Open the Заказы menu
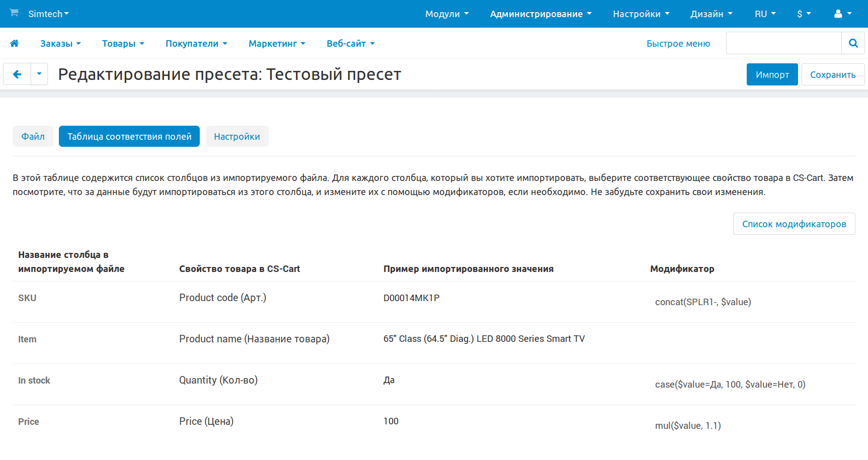The width and height of the screenshot is (868, 460). pos(60,44)
